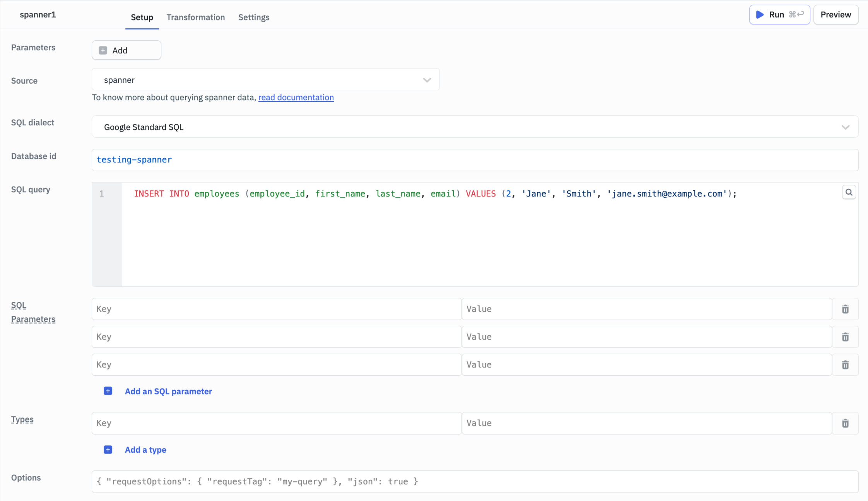Click the read documentation link

296,97
